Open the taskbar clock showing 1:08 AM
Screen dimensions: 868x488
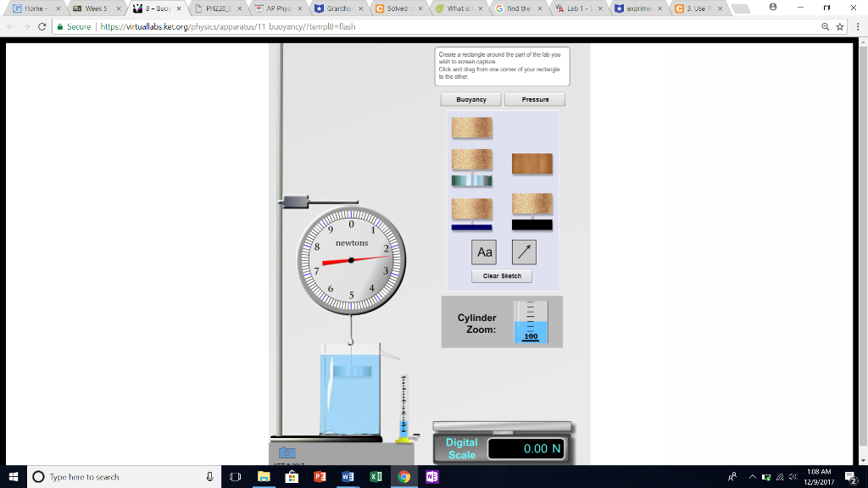point(819,476)
